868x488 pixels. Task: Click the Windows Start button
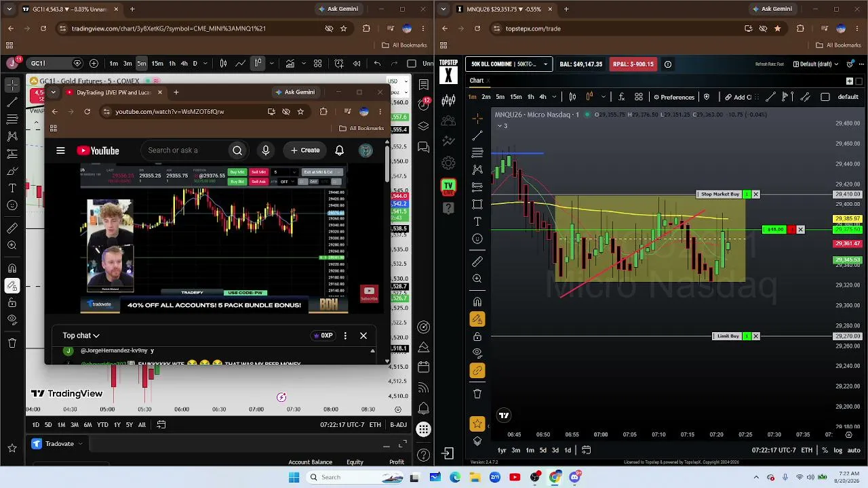[294, 477]
